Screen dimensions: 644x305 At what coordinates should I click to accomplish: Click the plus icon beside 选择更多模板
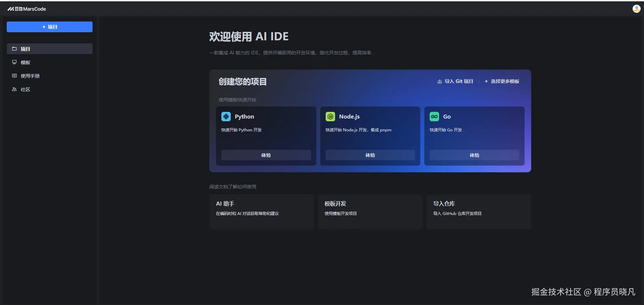(x=486, y=81)
